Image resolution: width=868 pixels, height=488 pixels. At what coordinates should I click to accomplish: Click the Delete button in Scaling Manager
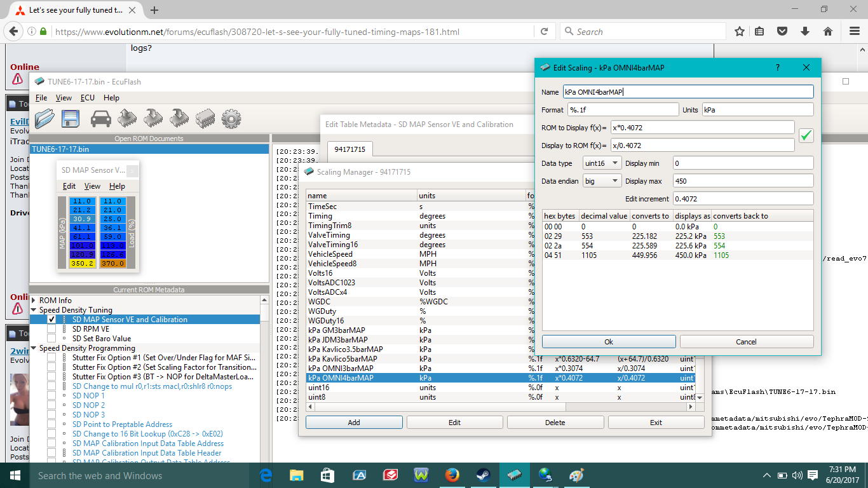tap(555, 423)
